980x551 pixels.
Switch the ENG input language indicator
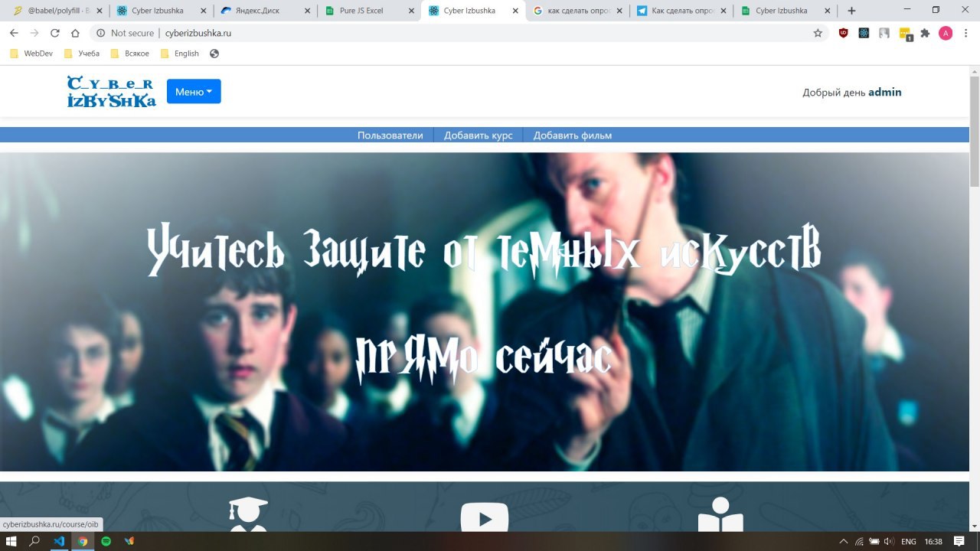[909, 541]
